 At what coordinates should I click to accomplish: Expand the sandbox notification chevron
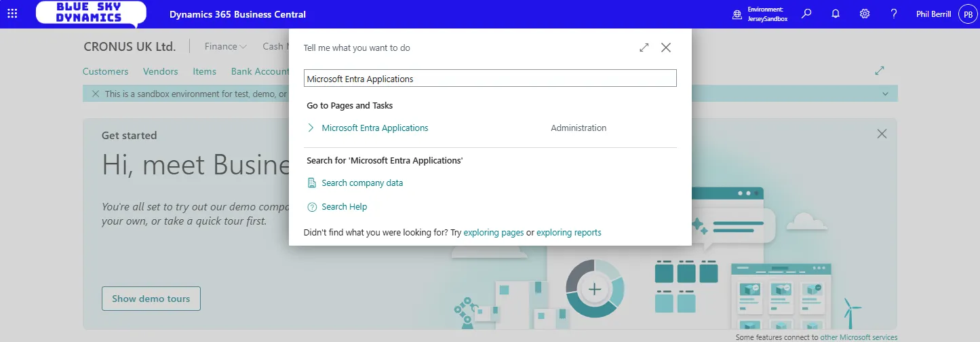tap(885, 94)
